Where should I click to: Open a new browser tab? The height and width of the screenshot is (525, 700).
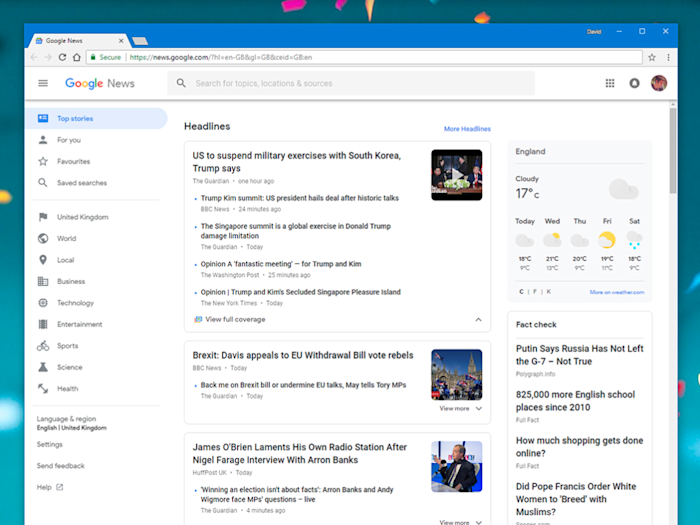pos(140,41)
